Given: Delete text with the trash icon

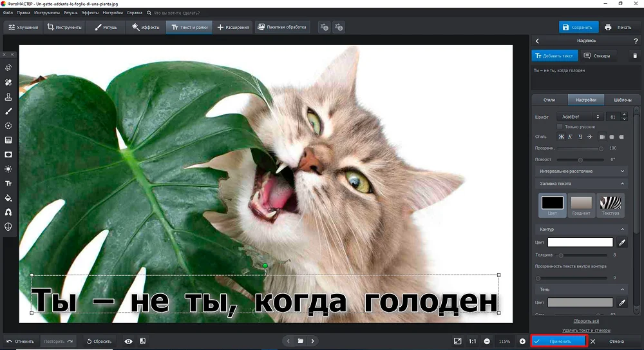Looking at the screenshot, I should (635, 55).
